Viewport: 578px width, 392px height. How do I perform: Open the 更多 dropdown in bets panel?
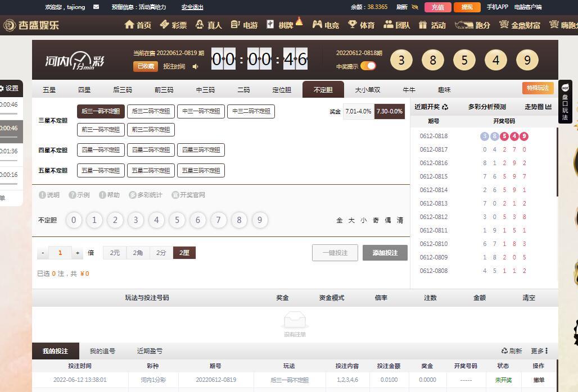[539, 351]
